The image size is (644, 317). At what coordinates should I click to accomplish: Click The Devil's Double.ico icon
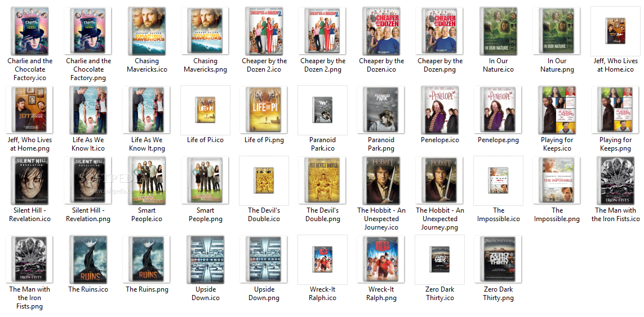coord(264,180)
